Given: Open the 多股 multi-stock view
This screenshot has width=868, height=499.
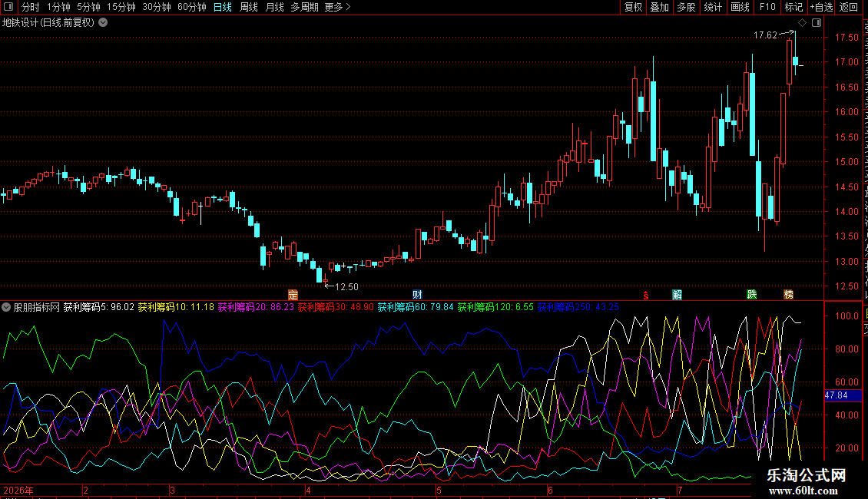Looking at the screenshot, I should pos(686,7).
